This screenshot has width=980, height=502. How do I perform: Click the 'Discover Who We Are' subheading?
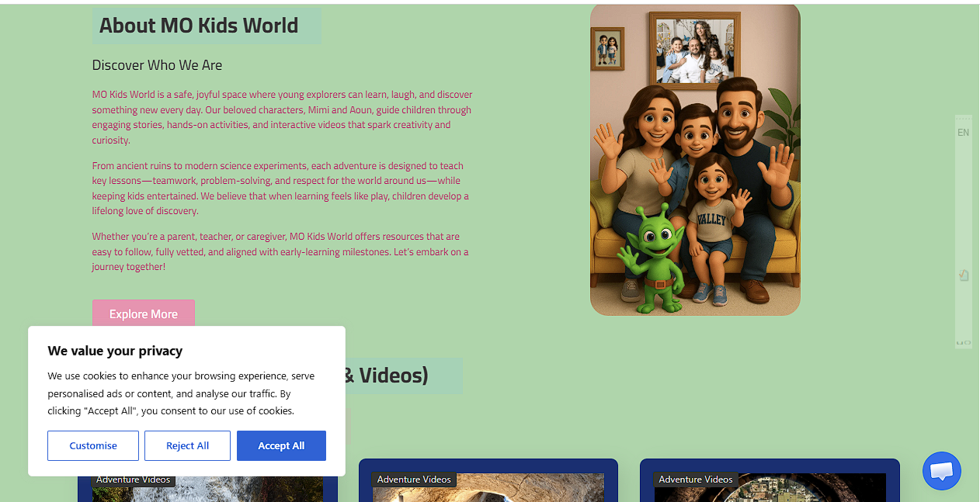click(x=157, y=65)
